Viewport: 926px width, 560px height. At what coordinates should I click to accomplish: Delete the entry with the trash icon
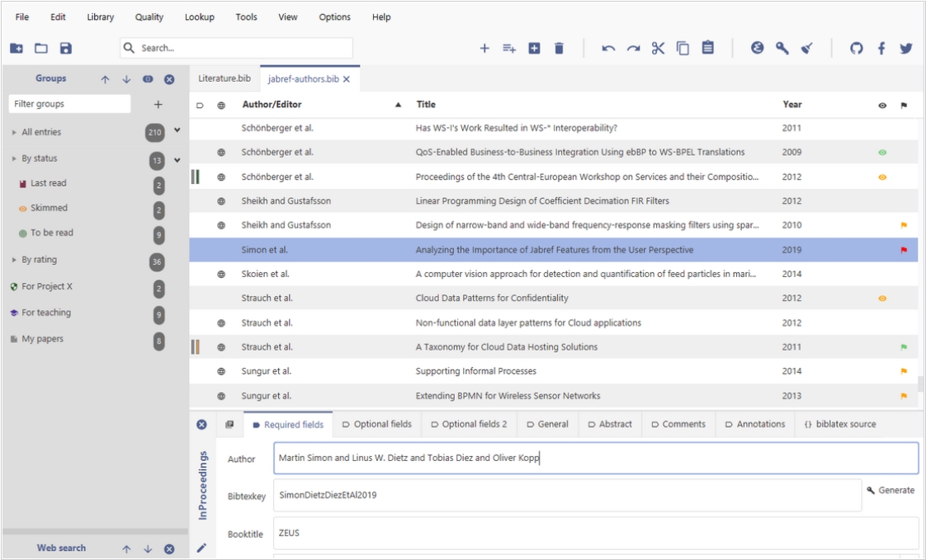point(559,49)
